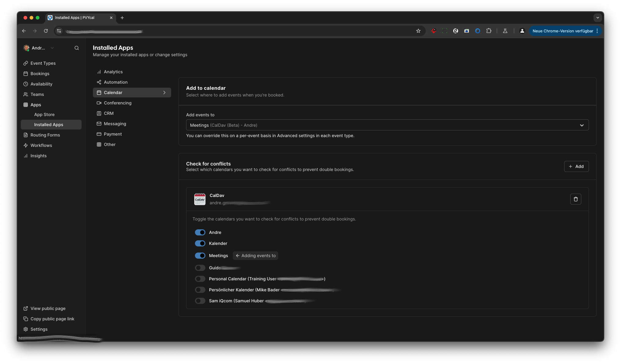This screenshot has height=364, width=621.
Task: Click the delete trash icon for CalDAV
Action: tap(575, 199)
